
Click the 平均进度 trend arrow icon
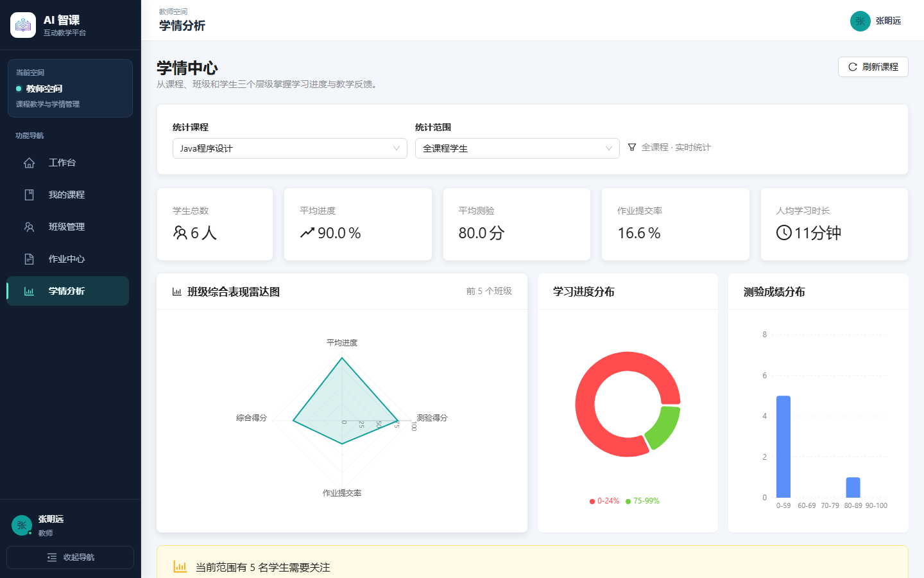pos(307,232)
